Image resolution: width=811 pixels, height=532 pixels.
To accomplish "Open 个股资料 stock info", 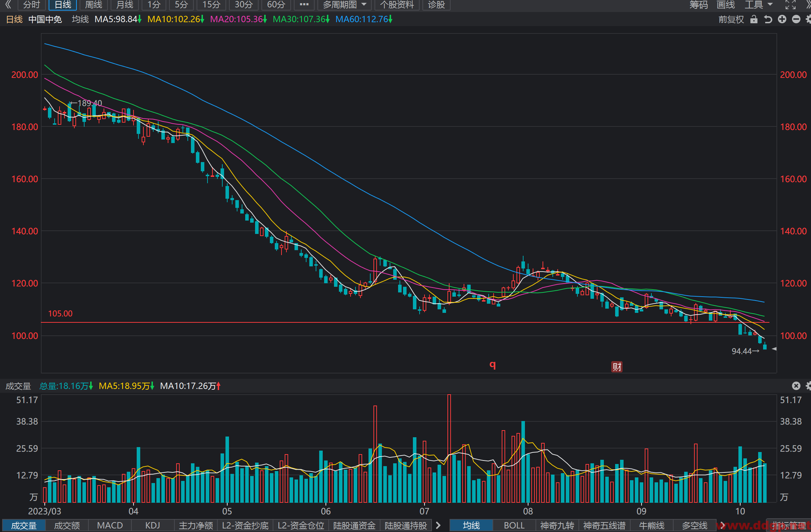I will point(397,5).
